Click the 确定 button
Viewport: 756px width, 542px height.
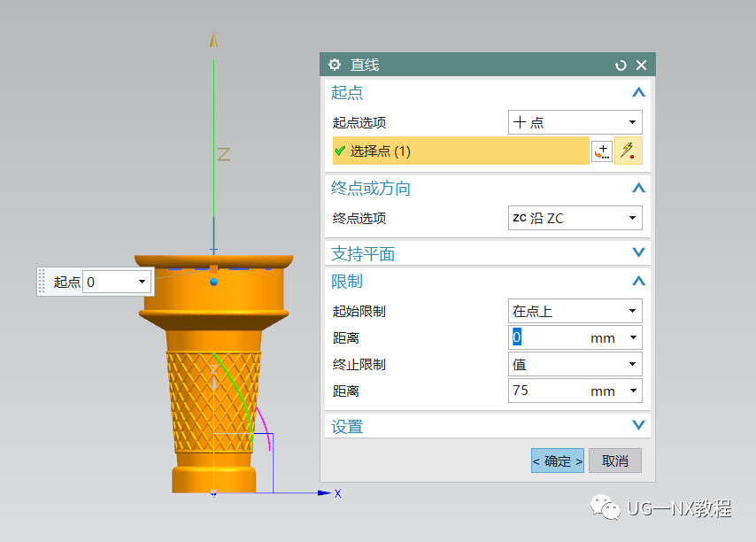[558, 461]
